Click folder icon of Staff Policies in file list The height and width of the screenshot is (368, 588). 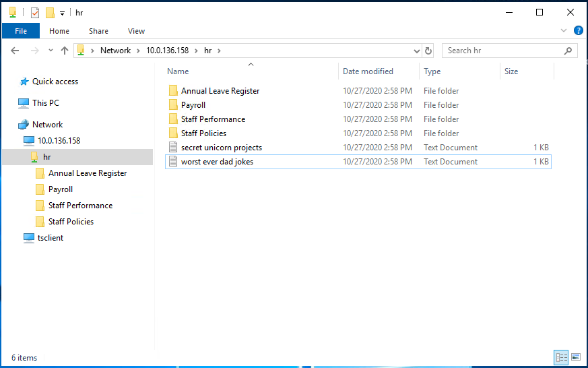click(173, 133)
